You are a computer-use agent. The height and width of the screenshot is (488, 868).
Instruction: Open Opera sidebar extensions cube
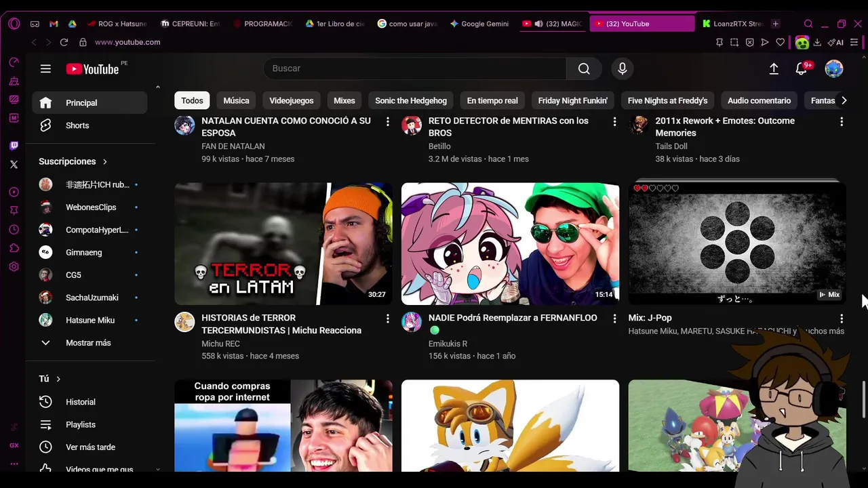pyautogui.click(x=14, y=248)
